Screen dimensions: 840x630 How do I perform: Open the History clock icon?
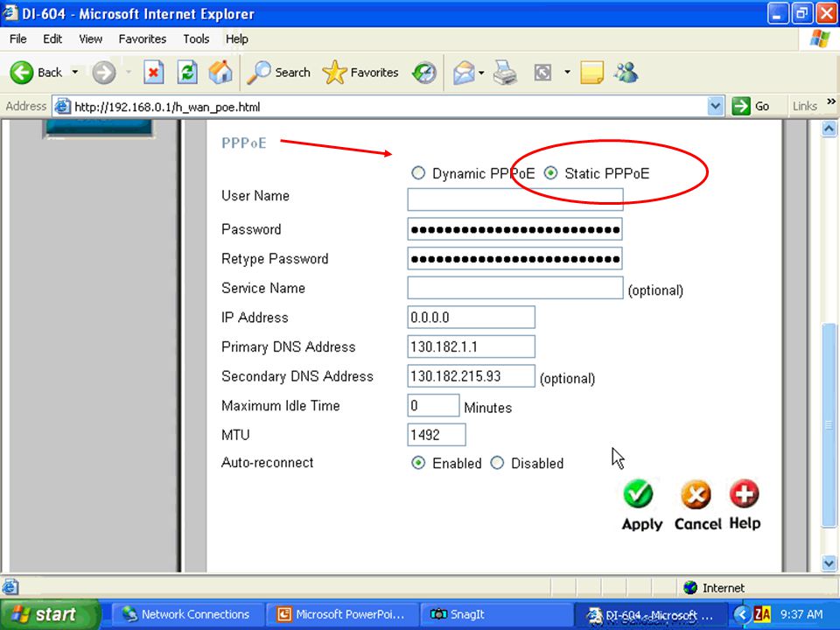point(424,73)
